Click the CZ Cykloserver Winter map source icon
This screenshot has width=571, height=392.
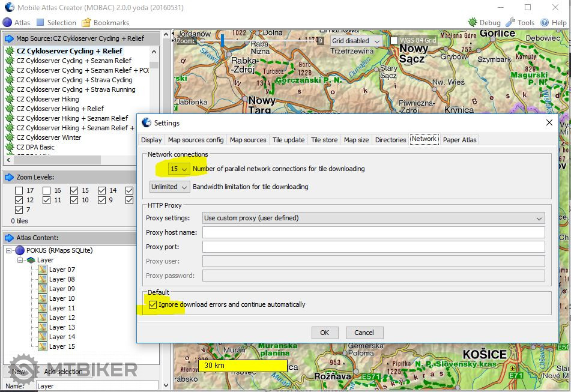(x=10, y=137)
